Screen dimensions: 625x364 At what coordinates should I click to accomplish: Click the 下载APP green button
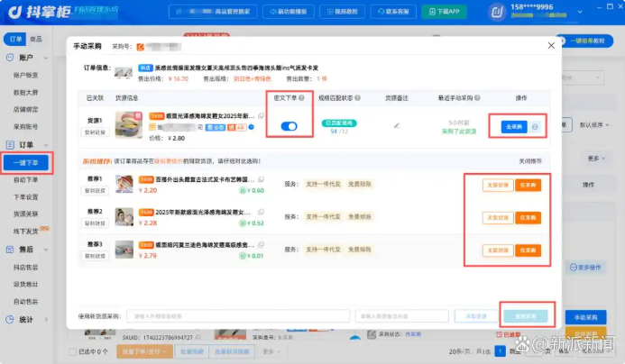point(444,12)
